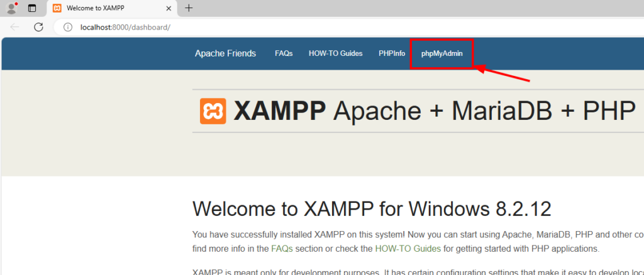The image size is (644, 275).
Task: Launch phpMyAdmin from the navigation bar
Action: (441, 53)
